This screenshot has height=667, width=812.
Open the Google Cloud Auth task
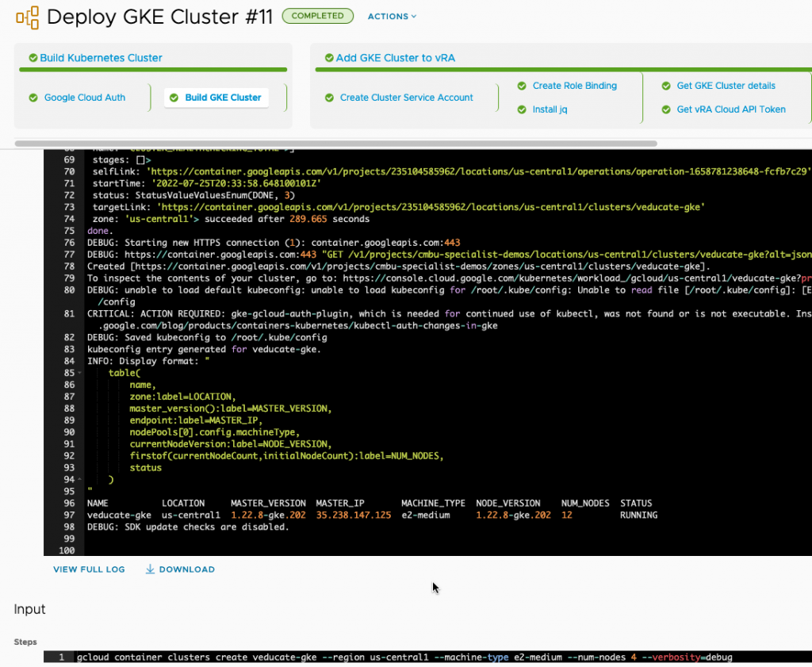pos(84,98)
